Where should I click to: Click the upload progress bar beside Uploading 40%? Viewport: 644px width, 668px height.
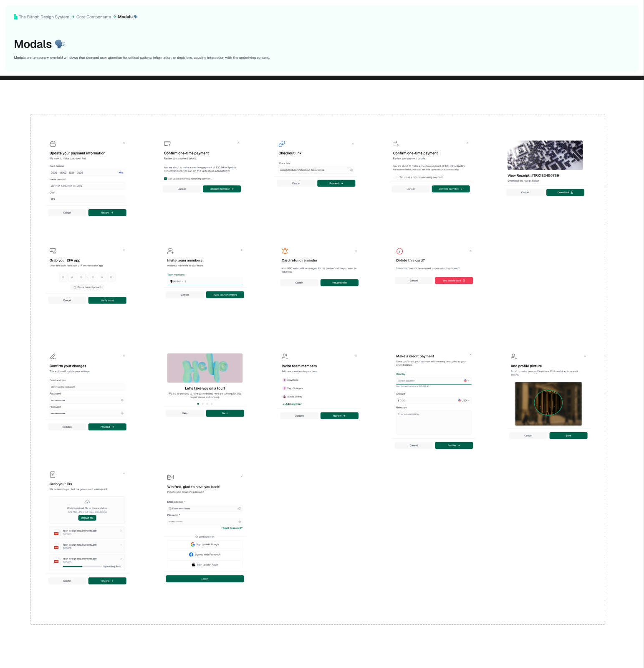click(x=82, y=567)
